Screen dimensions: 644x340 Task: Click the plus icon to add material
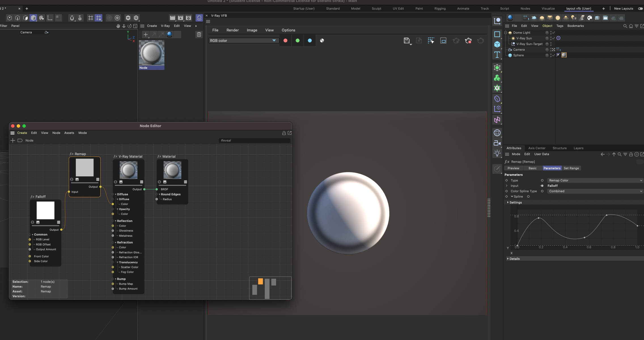(x=146, y=35)
